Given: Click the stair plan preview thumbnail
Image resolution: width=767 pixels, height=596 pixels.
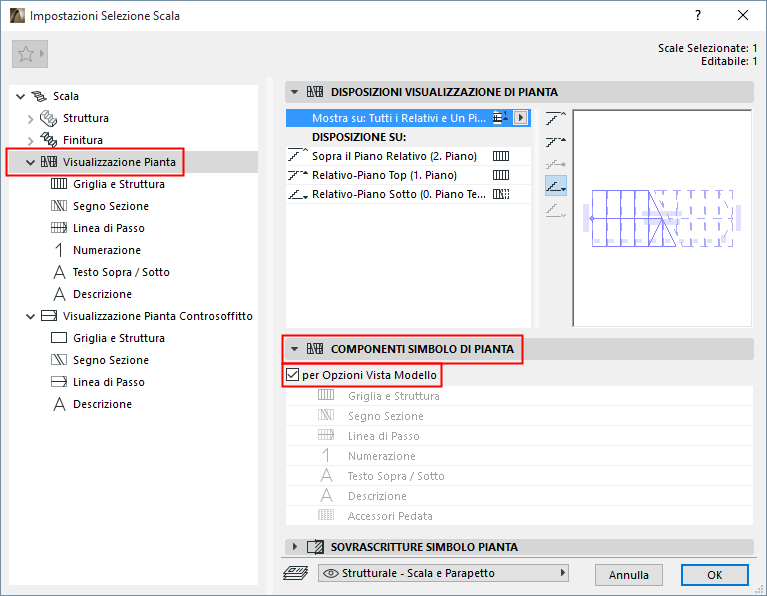Looking at the screenshot, I should 662,218.
